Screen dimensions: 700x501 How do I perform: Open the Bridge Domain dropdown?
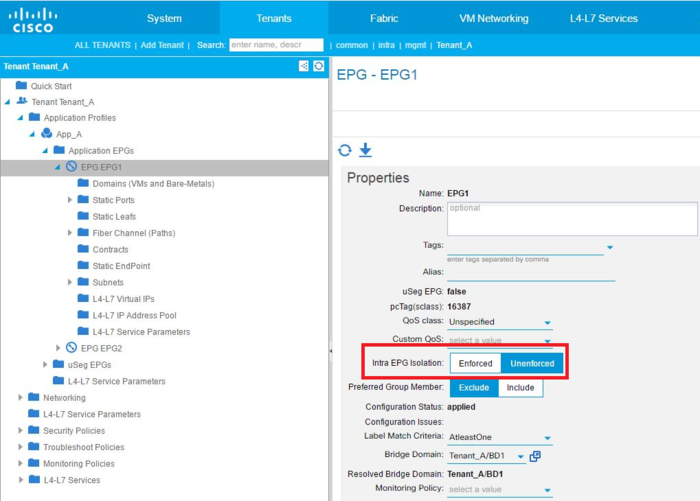tap(521, 456)
